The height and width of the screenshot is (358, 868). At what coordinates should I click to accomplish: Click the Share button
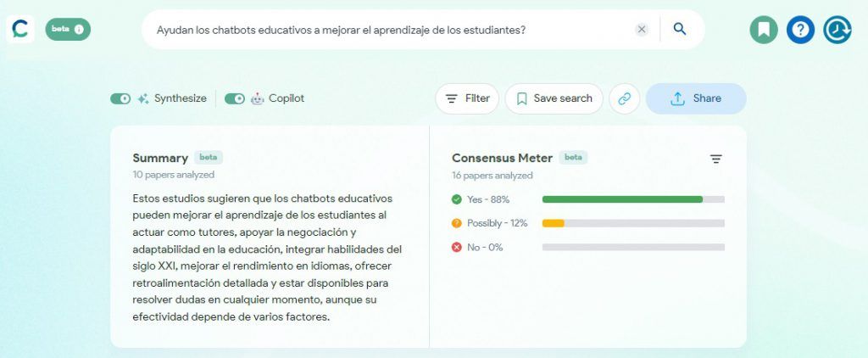click(x=696, y=98)
